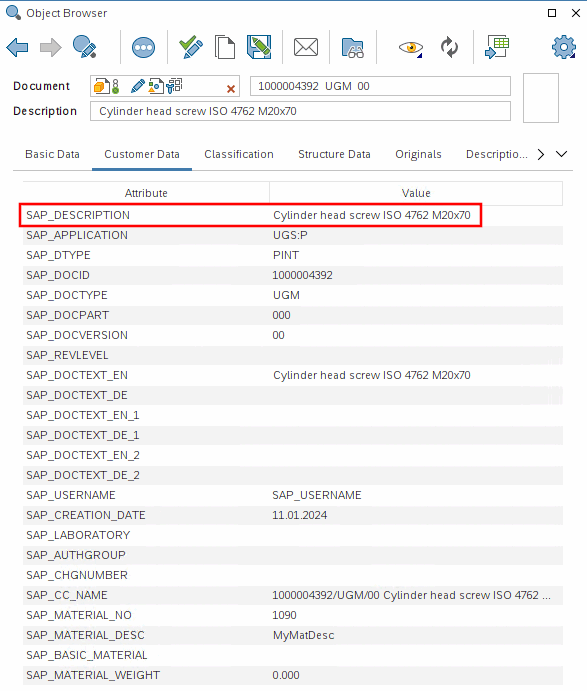The image size is (587, 691).
Task: Click the orange cube document type icon
Action: click(x=101, y=86)
